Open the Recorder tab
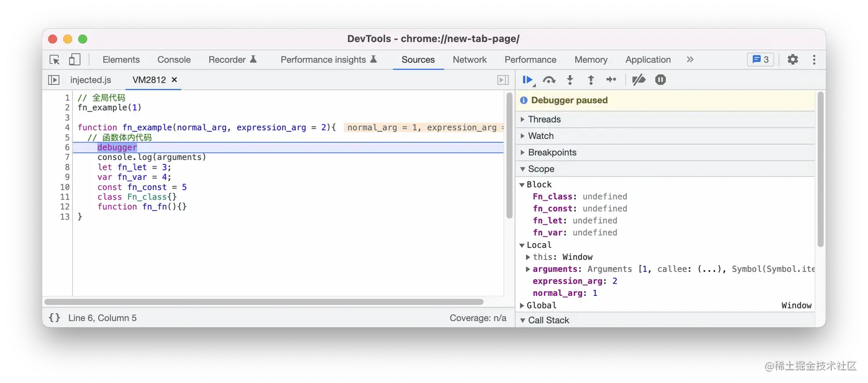This screenshot has width=868, height=383. (x=232, y=60)
